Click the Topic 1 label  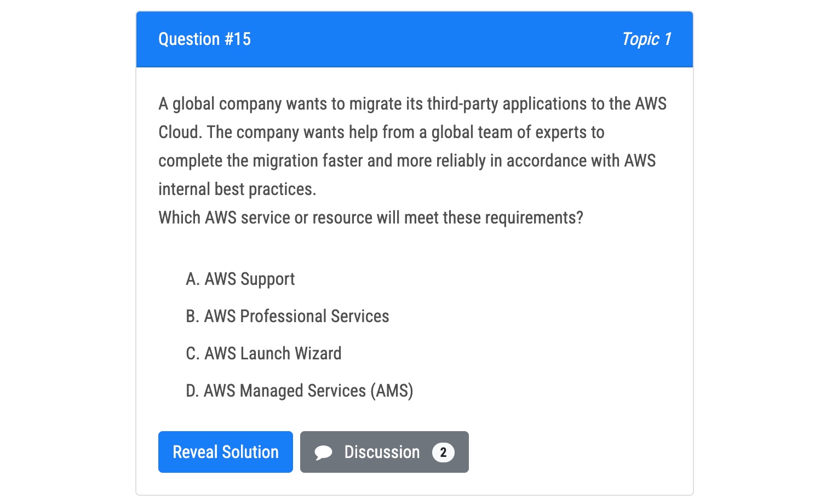point(646,39)
